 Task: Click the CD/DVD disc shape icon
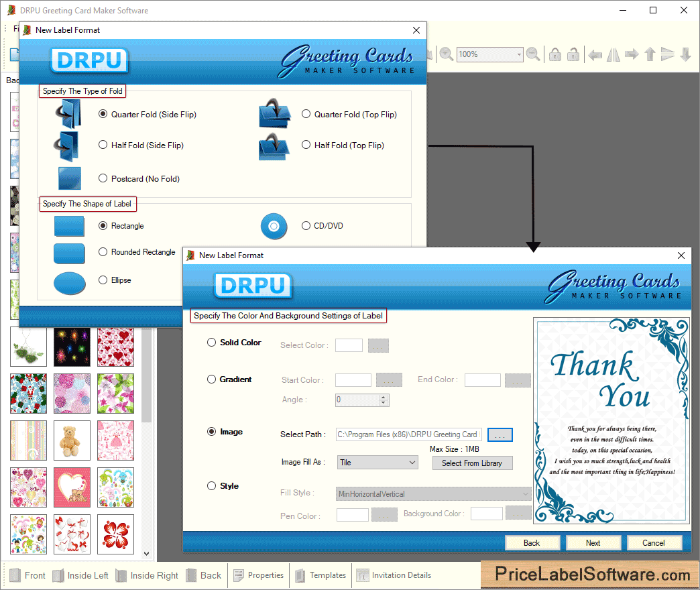[x=274, y=226]
